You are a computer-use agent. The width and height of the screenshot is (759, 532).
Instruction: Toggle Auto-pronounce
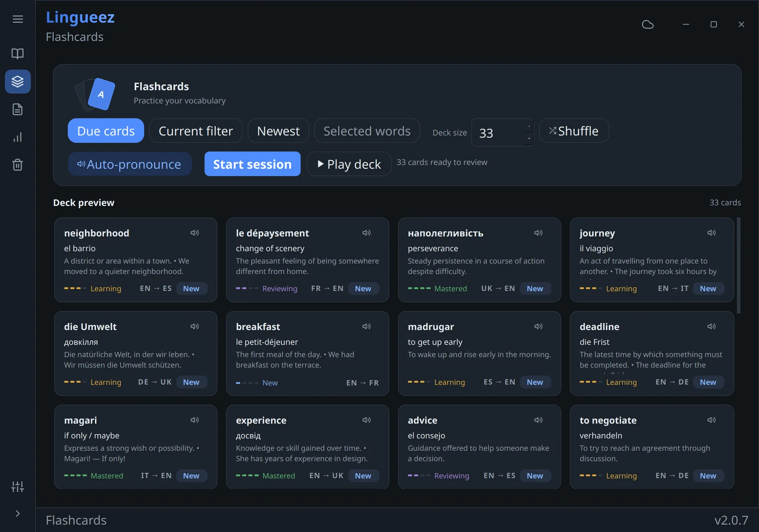pos(130,164)
